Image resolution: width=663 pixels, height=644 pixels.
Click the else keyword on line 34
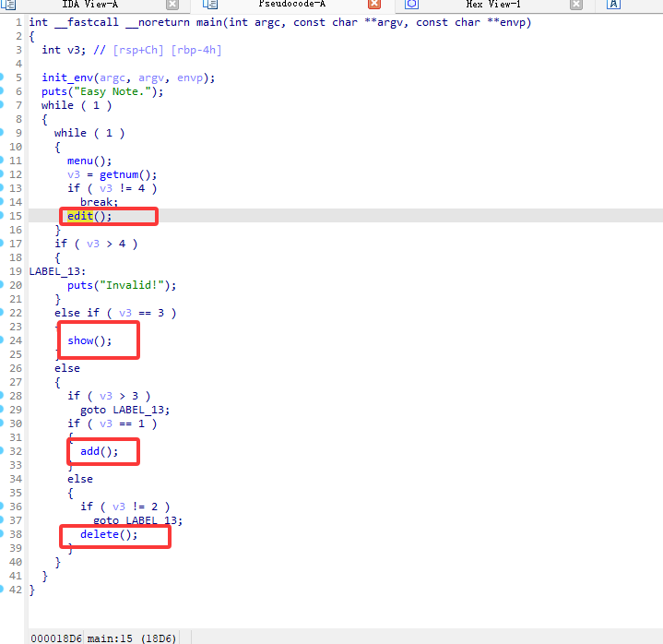tap(80, 479)
